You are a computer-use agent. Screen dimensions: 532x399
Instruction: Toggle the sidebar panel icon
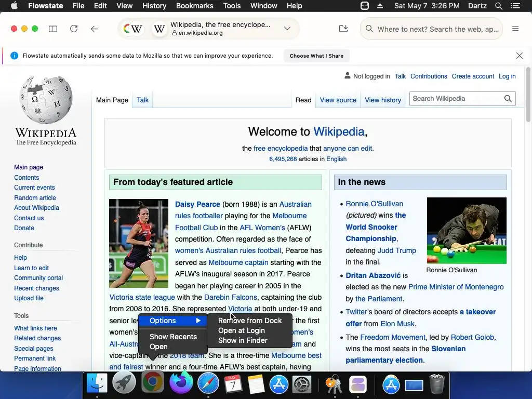pos(53,29)
